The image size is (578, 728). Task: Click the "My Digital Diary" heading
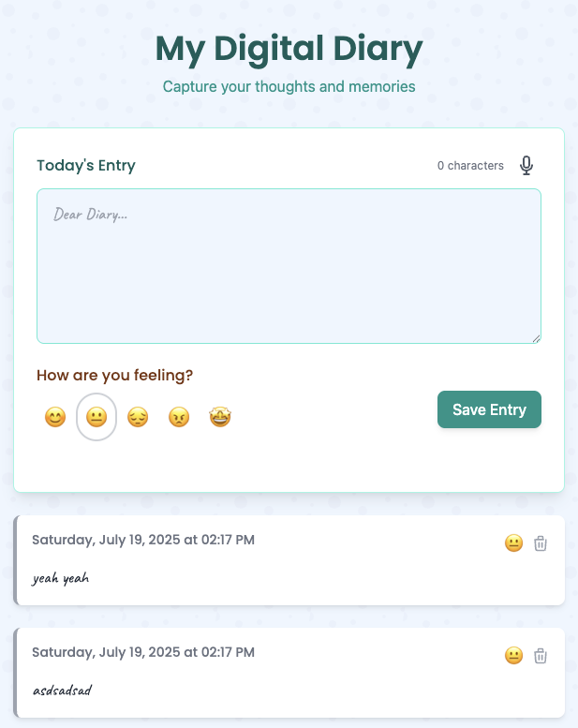click(289, 49)
